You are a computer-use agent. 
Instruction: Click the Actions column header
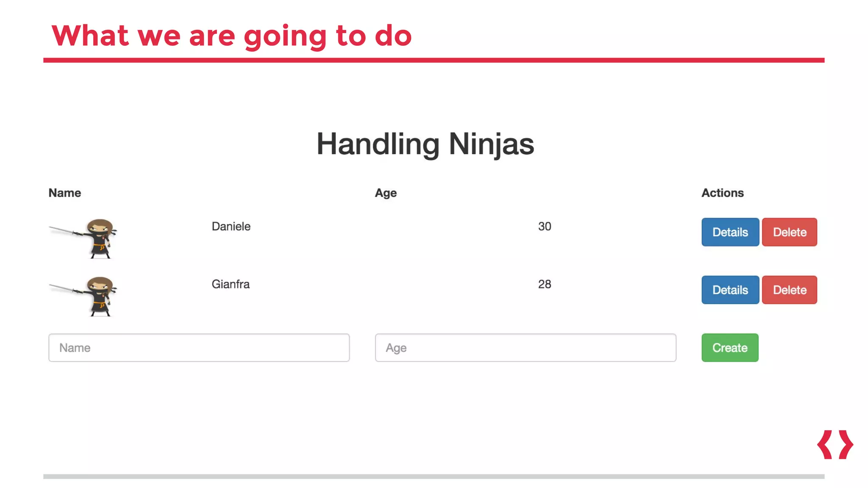pos(722,193)
